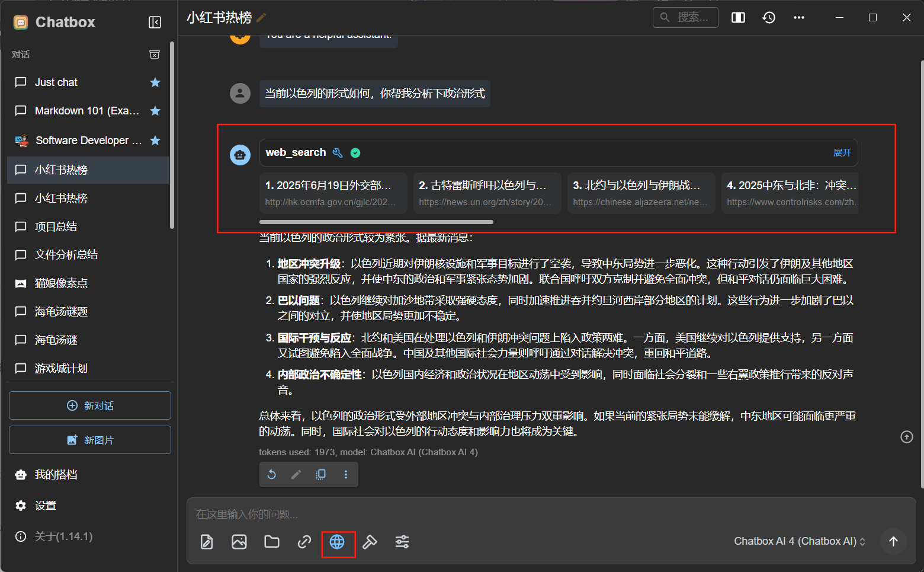Click the Chatbox logo icon
Viewport: 924px width, 572px height.
tap(21, 23)
